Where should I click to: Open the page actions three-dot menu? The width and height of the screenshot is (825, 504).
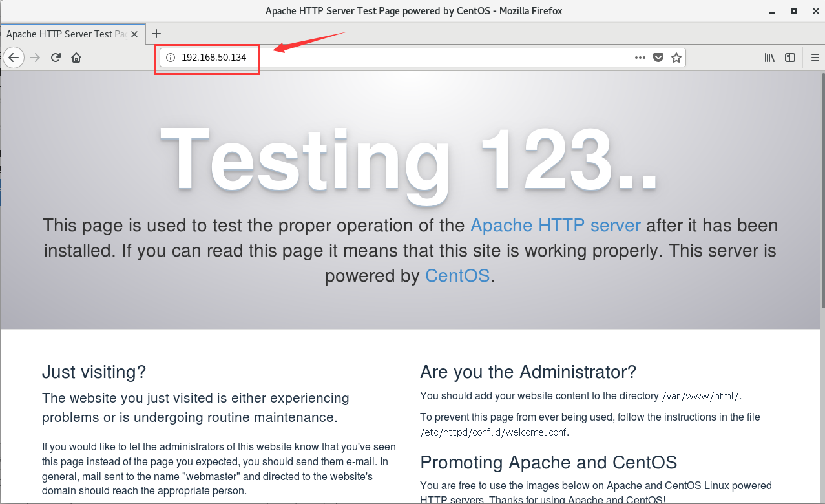(640, 58)
